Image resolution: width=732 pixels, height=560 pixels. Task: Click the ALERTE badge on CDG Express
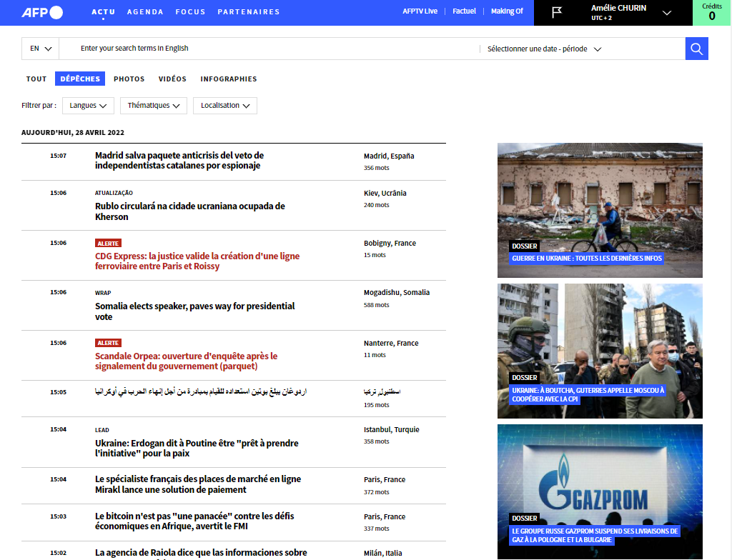tap(109, 243)
